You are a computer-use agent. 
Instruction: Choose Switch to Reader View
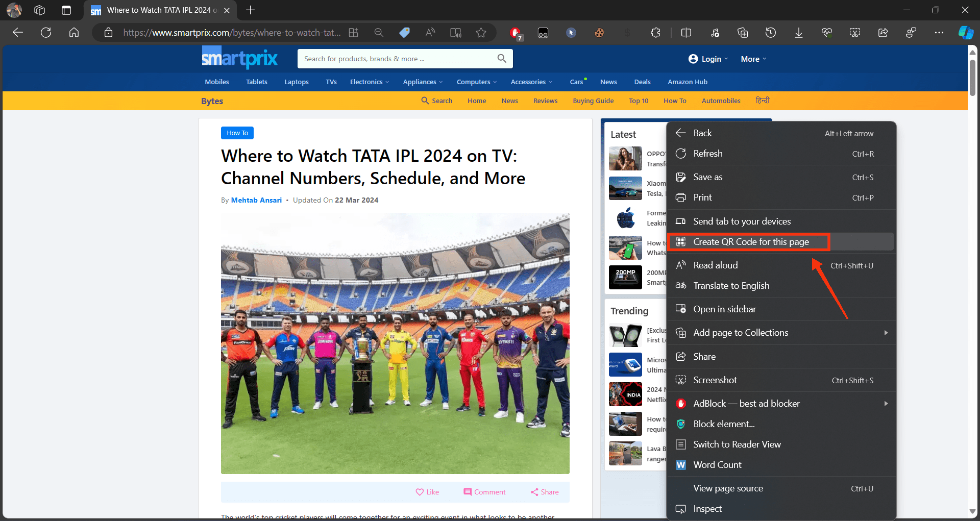781,444
